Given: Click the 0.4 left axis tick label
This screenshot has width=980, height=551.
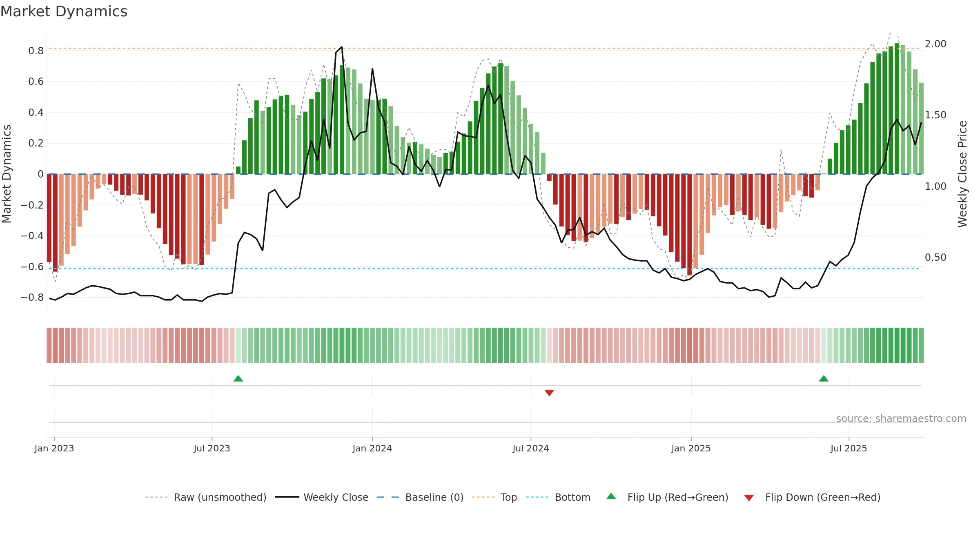Looking at the screenshot, I should (36, 113).
